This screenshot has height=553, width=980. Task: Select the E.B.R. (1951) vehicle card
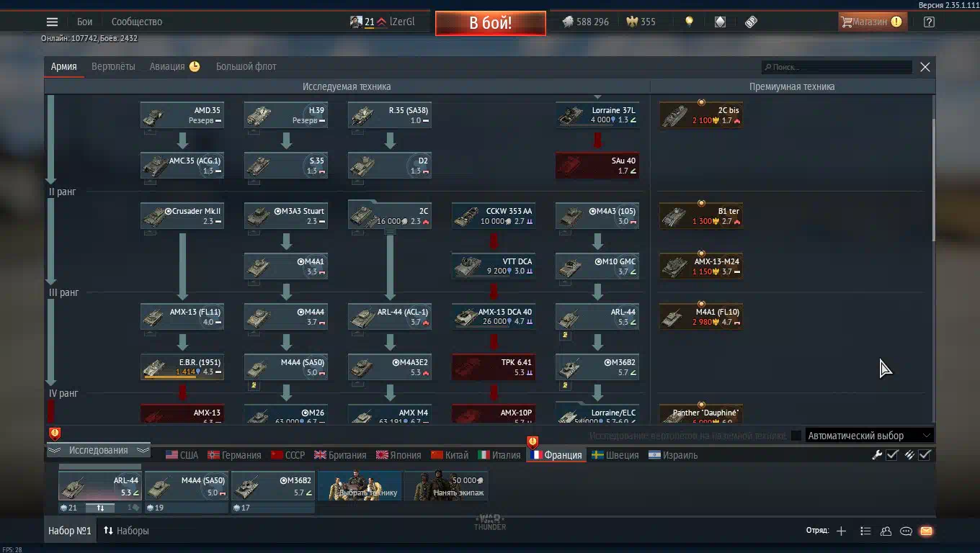point(182,367)
